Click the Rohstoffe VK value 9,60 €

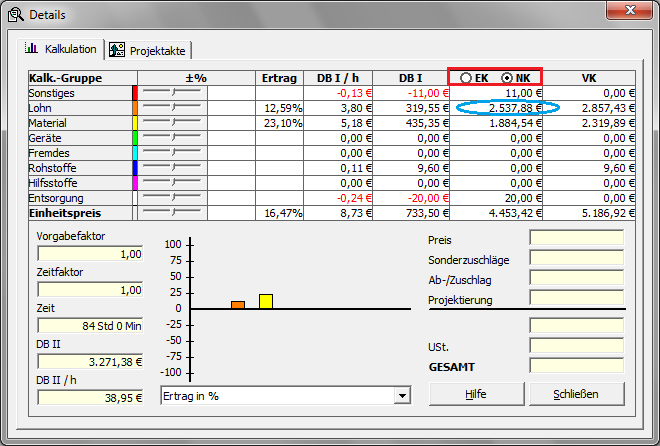point(618,168)
